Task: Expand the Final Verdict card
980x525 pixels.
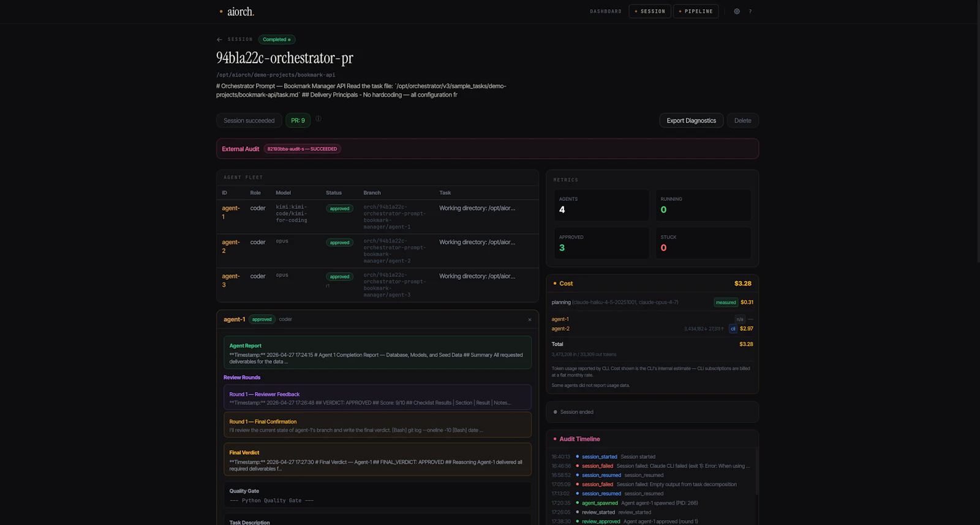Action: 377,459
